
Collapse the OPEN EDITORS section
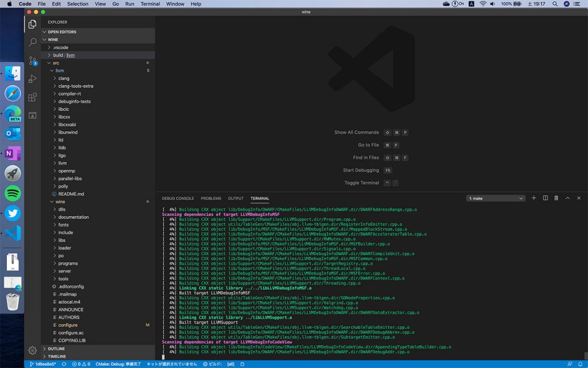tap(98, 32)
